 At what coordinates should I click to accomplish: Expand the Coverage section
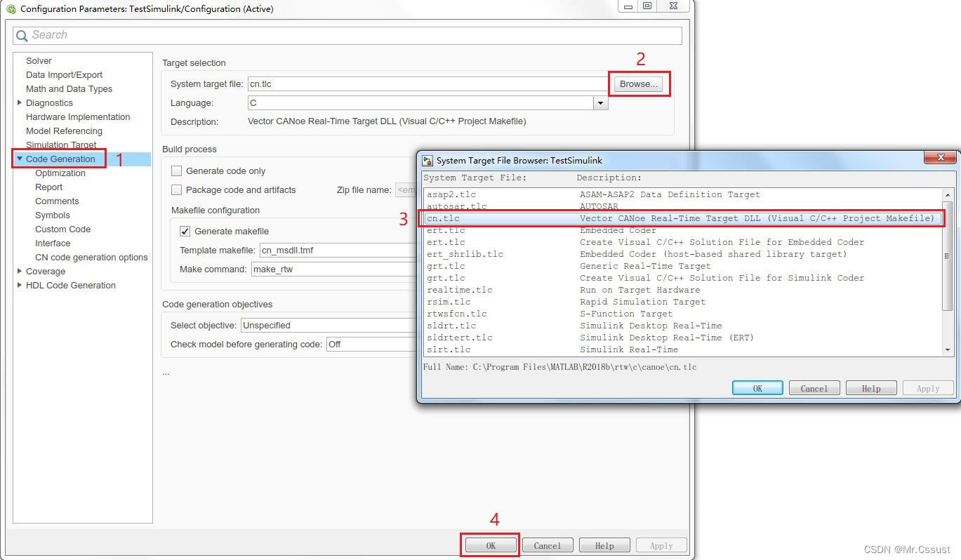click(19, 271)
